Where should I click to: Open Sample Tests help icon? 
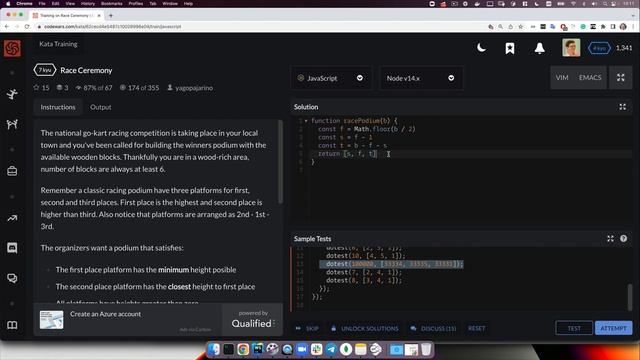tap(623, 239)
